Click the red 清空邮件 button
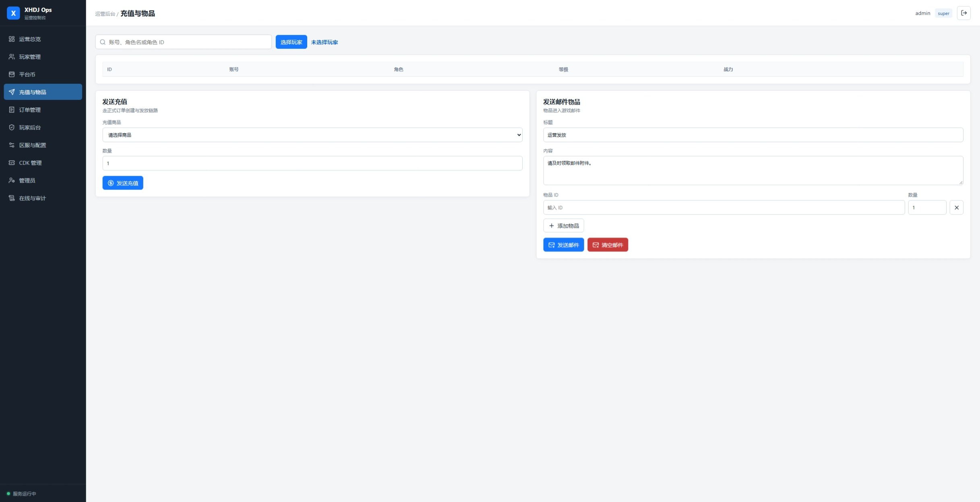The image size is (980, 502). point(608,245)
